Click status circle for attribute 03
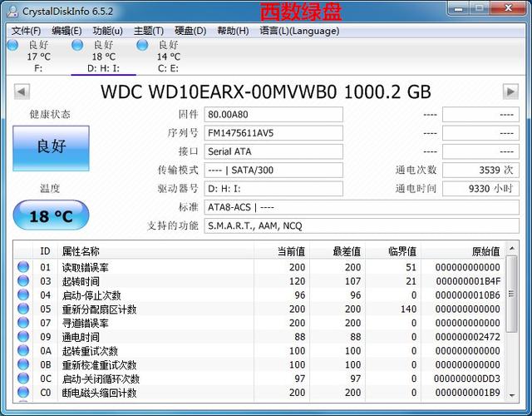This screenshot has height=416, width=532. 23,281
